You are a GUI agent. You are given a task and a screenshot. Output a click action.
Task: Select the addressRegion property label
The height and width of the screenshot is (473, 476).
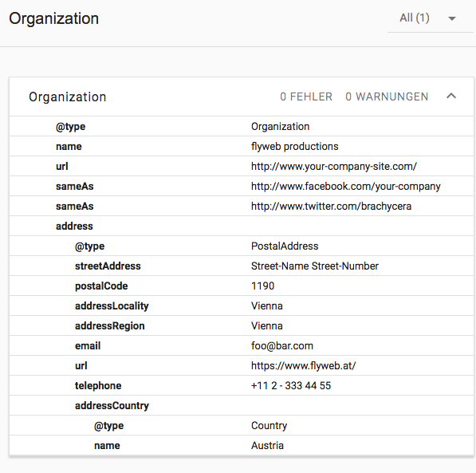[110, 326]
